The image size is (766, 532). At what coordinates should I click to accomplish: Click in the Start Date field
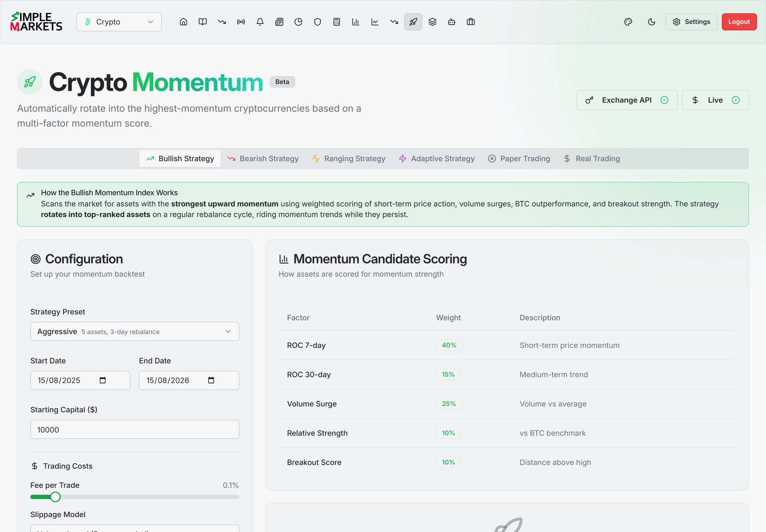(x=80, y=380)
